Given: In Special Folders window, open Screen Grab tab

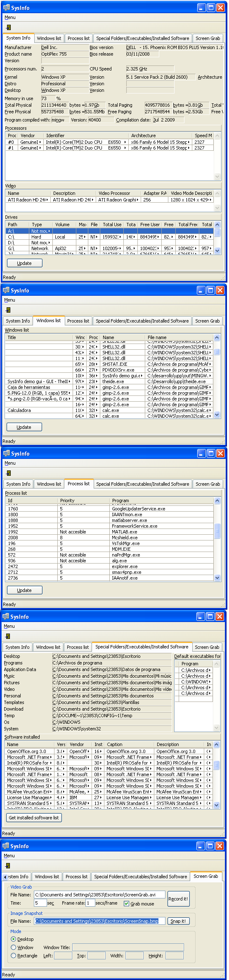Looking at the screenshot, I should (207, 647).
